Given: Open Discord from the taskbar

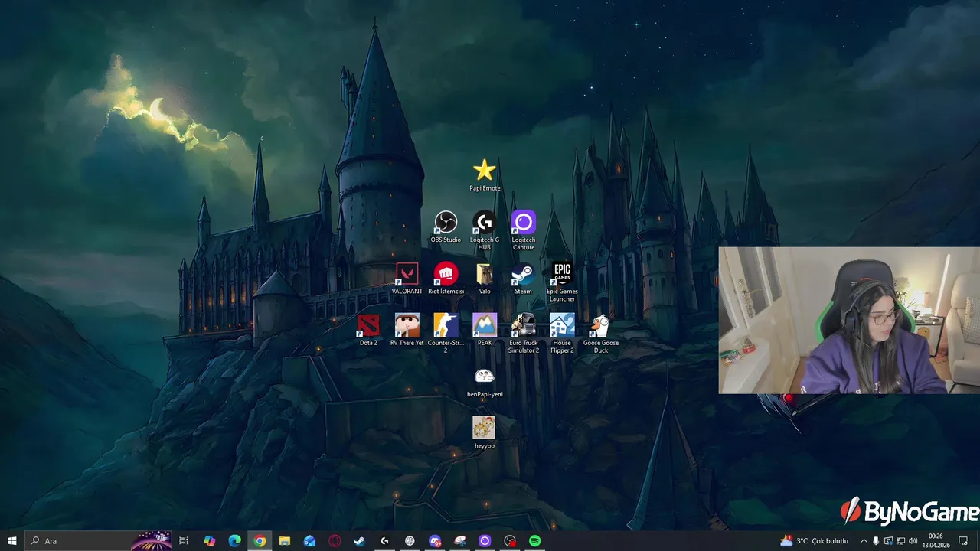Looking at the screenshot, I should point(435,541).
